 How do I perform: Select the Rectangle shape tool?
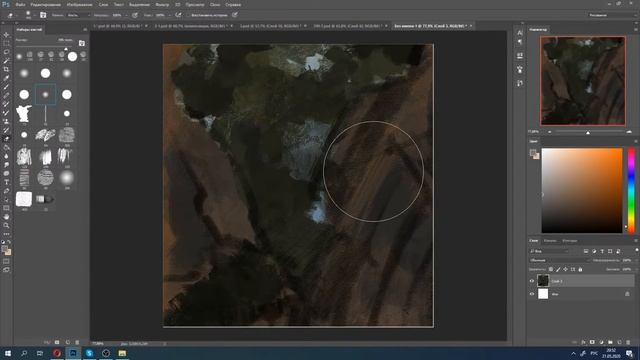(x=6, y=208)
